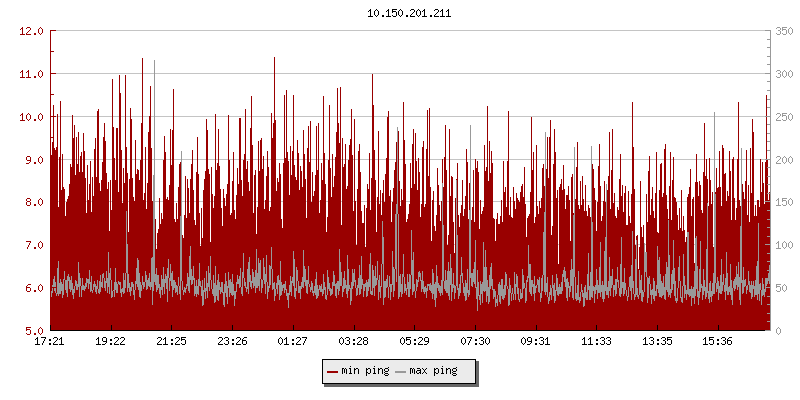Viewport: 800px width, 400px height.
Task: Click the 5.0 left axis label
Action: tap(36, 331)
